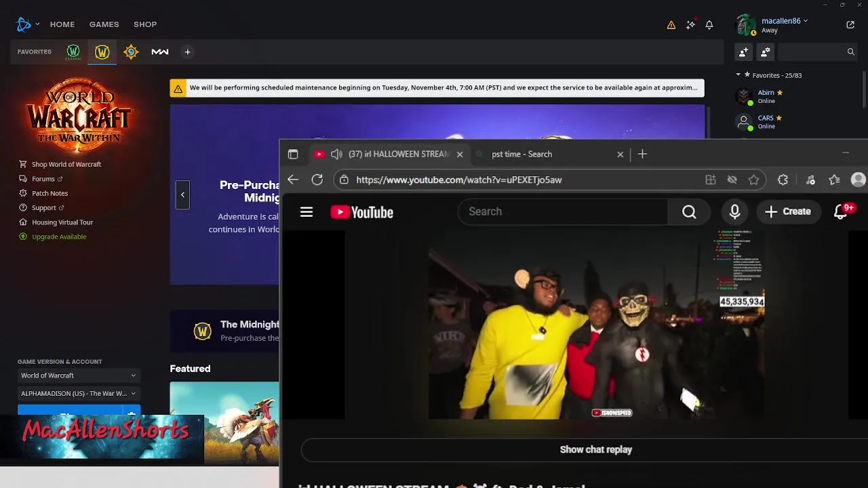The height and width of the screenshot is (488, 868).
Task: Open browser extensions puzzle icon
Action: point(783,180)
